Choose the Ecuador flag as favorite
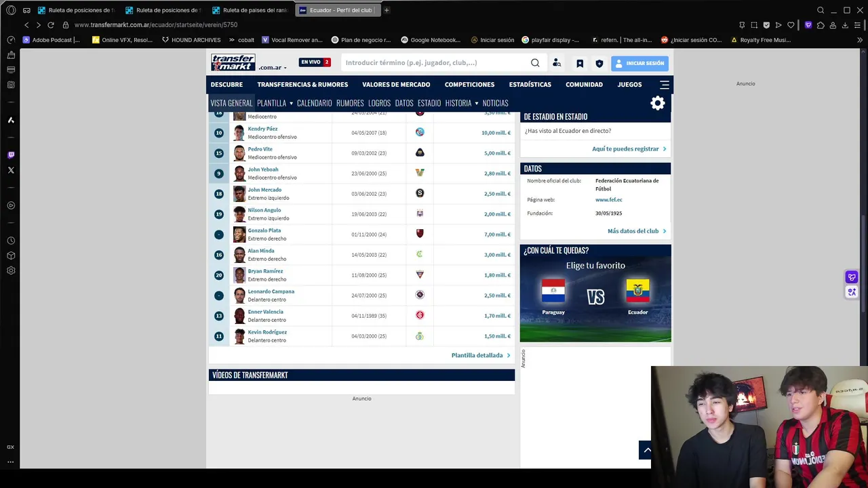The height and width of the screenshot is (488, 868). click(637, 291)
